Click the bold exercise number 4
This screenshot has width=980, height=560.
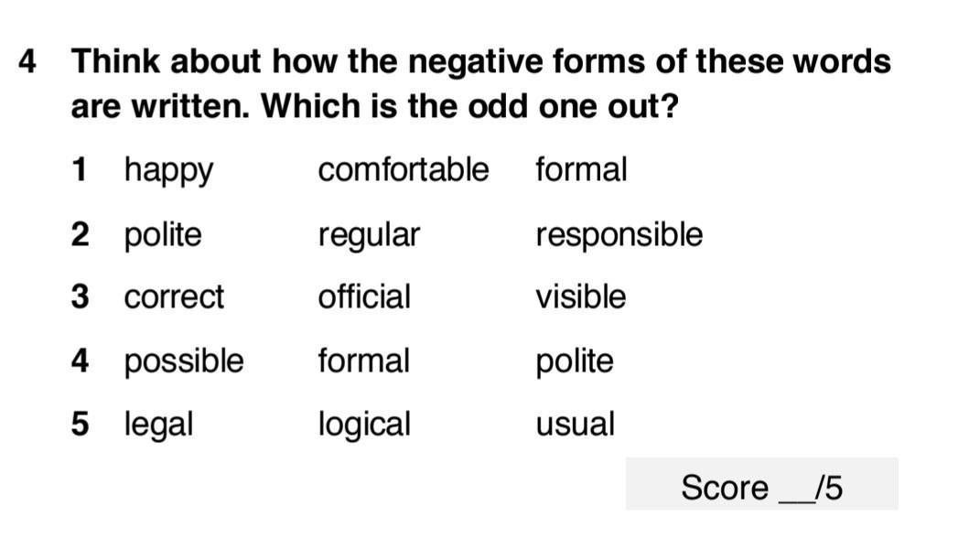[27, 61]
